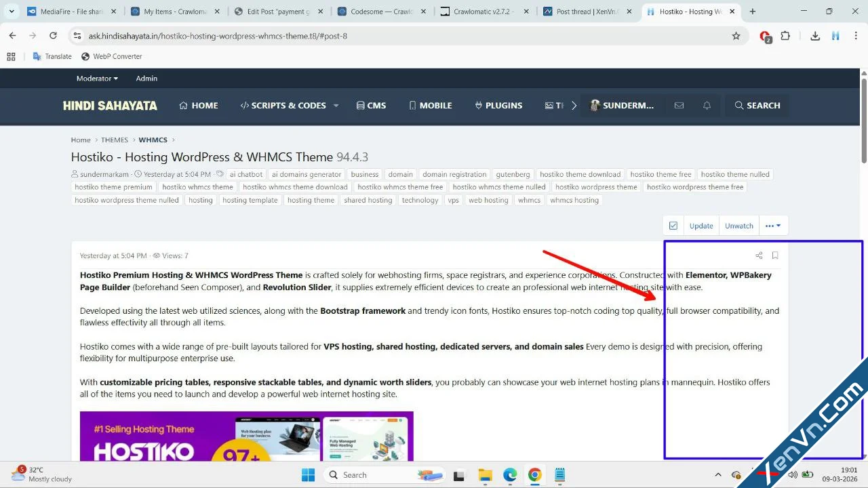Open the WebP Converter bookmark
The width and height of the screenshot is (868, 488).
(111, 56)
